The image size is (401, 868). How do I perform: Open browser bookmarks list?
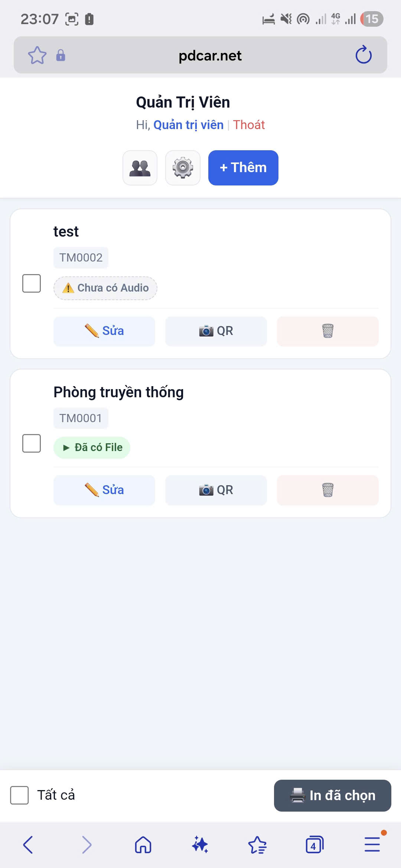tap(257, 845)
